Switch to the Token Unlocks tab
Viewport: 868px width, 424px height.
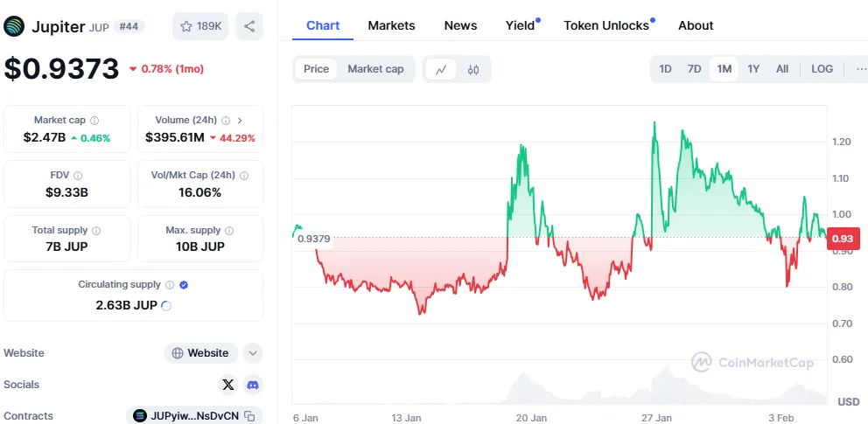[x=606, y=25]
